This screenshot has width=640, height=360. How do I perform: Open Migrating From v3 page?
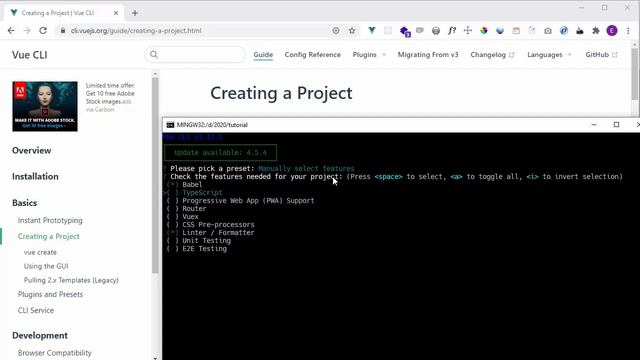point(428,55)
